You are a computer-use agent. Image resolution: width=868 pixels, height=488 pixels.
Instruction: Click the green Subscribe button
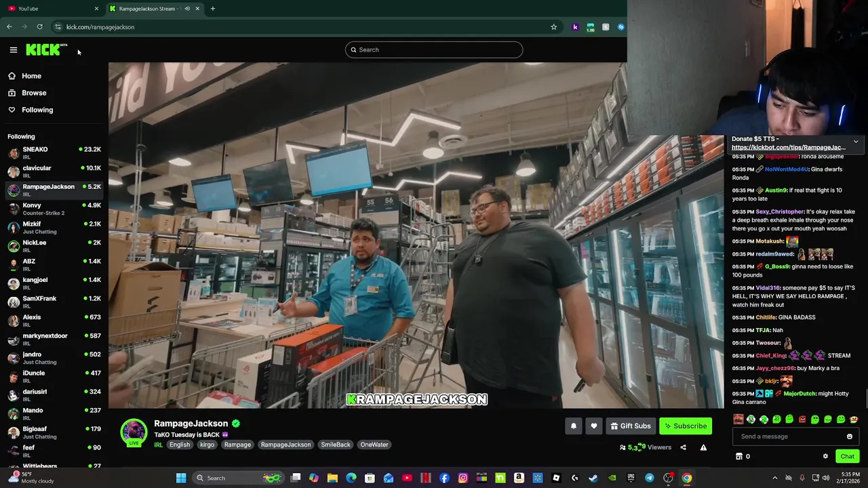686,426
